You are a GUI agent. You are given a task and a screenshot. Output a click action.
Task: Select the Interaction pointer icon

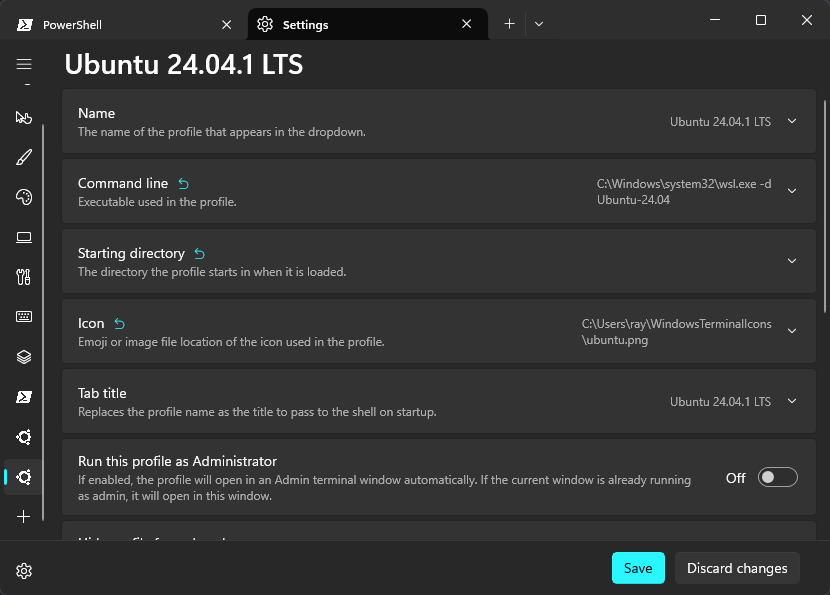[x=23, y=117]
